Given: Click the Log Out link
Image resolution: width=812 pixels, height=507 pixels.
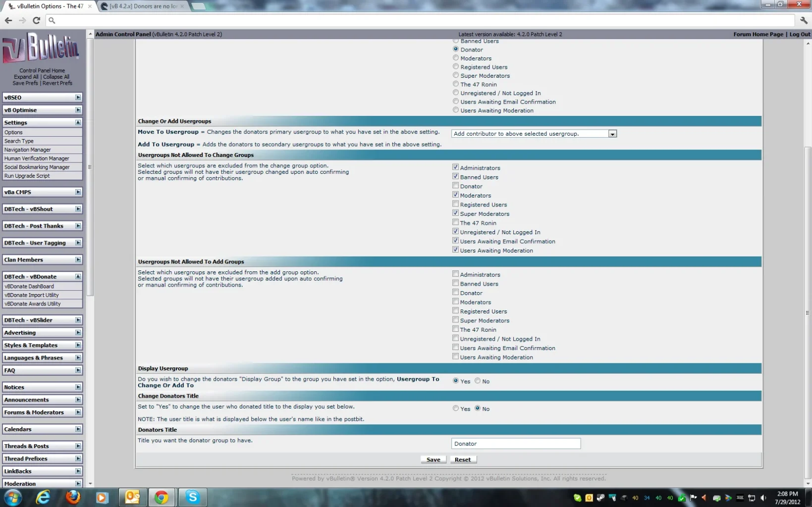Looking at the screenshot, I should (x=800, y=34).
